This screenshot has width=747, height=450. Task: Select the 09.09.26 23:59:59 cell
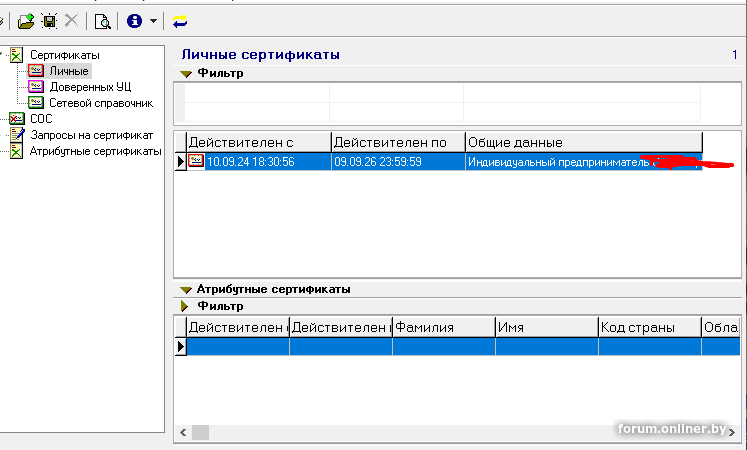click(398, 161)
